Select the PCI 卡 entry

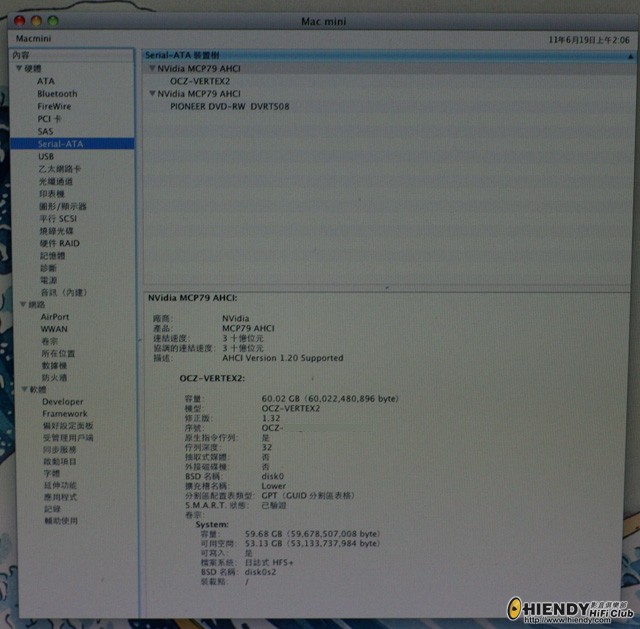pyautogui.click(x=49, y=119)
